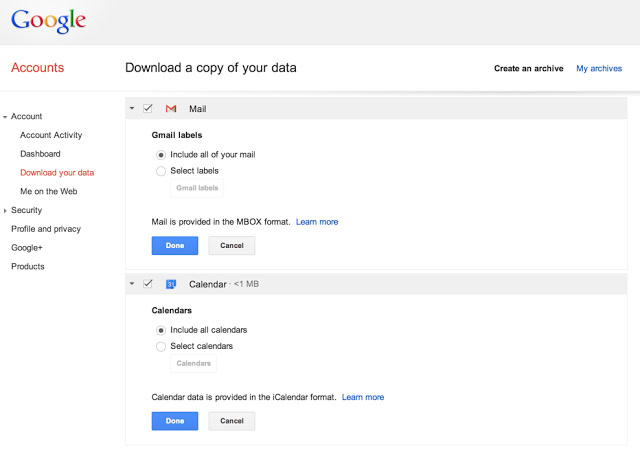Cancel the Calendar section changes
640x452 pixels.
click(232, 421)
